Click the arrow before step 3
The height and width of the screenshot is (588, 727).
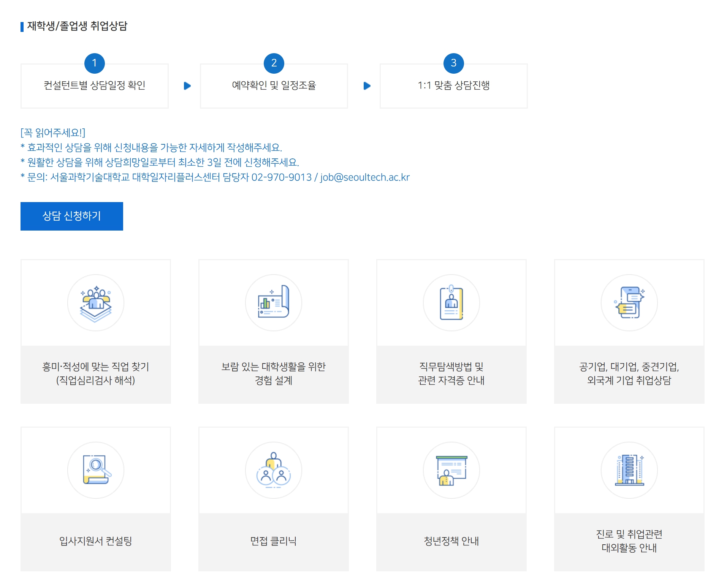367,86
